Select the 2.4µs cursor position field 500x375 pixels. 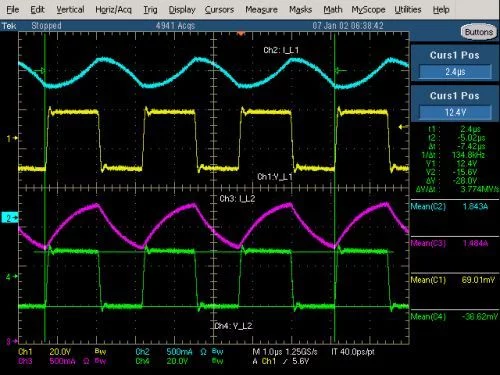point(455,71)
